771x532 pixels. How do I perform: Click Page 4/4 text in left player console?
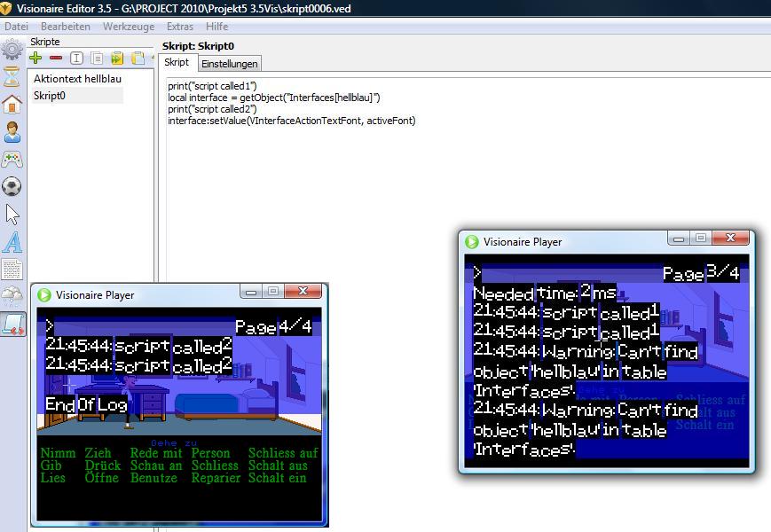pos(273,326)
